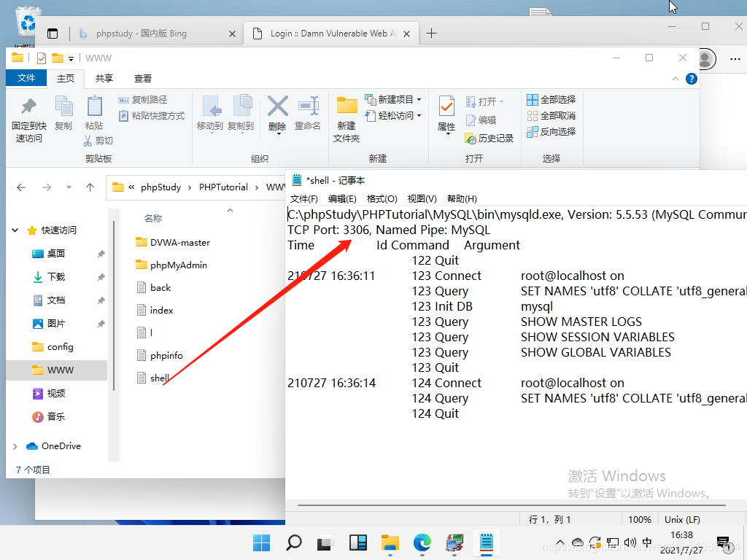747x560 pixels.
Task: Open Notepad taskbar icon
Action: pyautogui.click(x=486, y=542)
